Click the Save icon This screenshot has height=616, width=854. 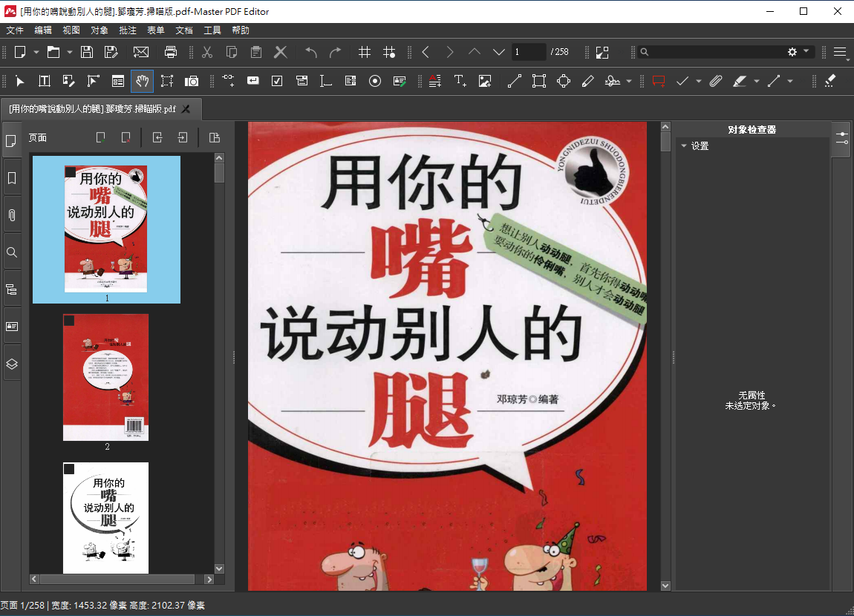point(87,52)
